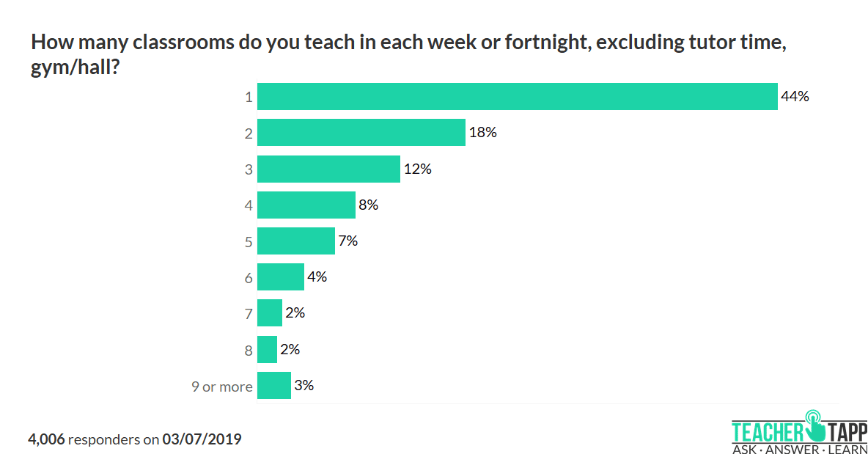
Task: Click the 3% bar for 9 or more
Action: [274, 386]
